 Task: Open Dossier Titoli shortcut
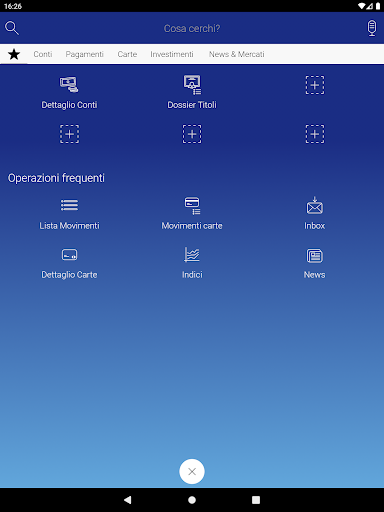192,92
